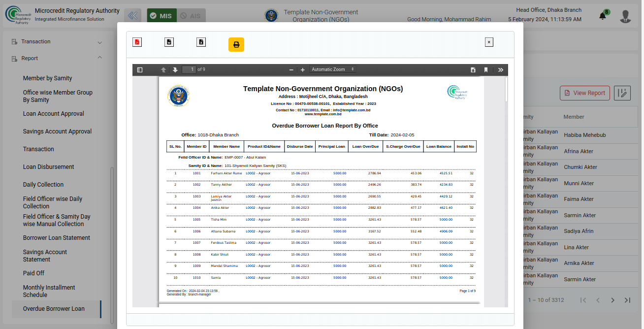Sort by the Member column header
The width and height of the screenshot is (644, 329).
pos(574,117)
